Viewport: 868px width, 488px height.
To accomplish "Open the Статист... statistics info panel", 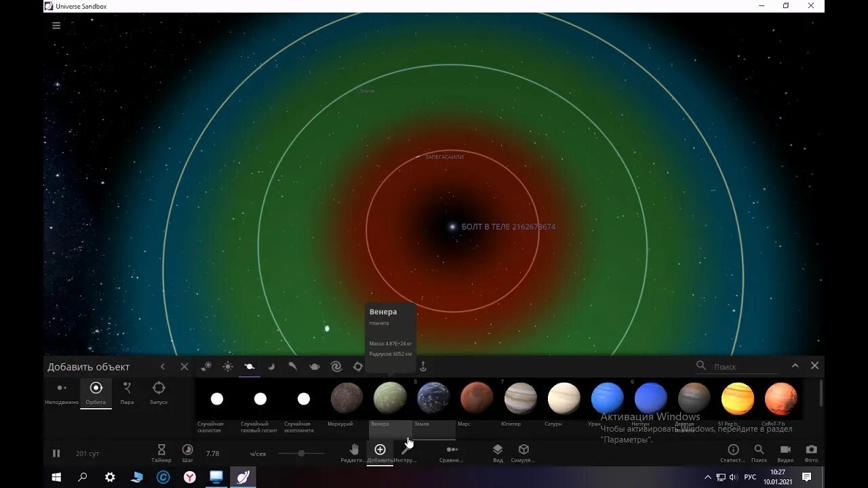I will click(x=733, y=453).
